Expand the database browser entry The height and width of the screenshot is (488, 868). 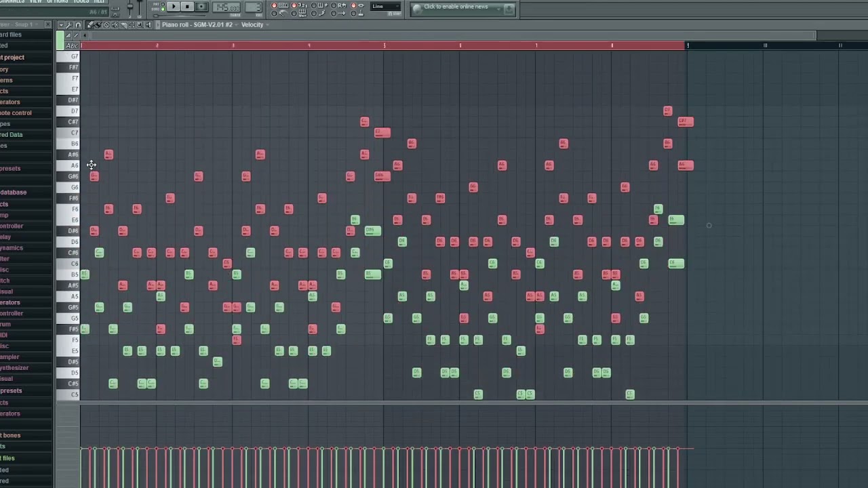point(14,192)
